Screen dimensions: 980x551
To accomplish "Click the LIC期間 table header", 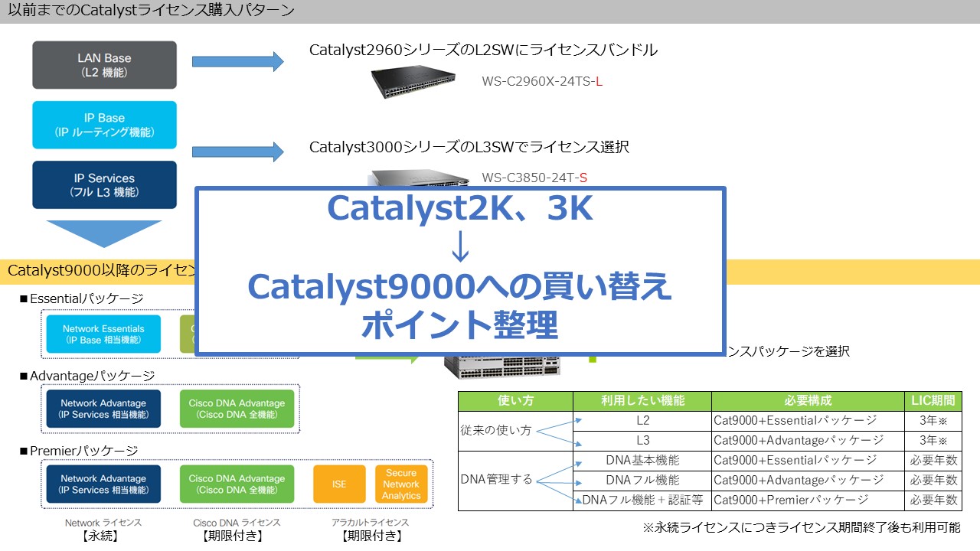I will (x=933, y=401).
